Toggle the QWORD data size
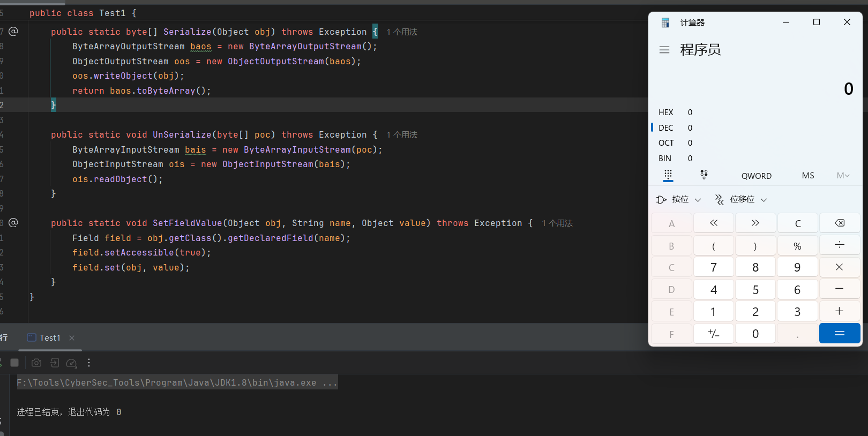This screenshot has width=868, height=436. (756, 176)
